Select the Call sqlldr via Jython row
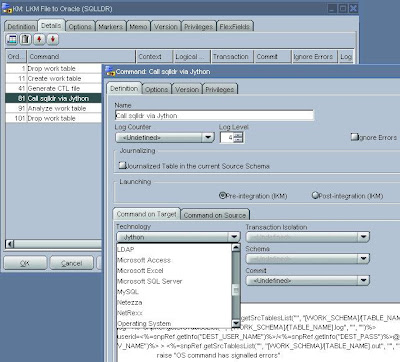Screen dimensions: 400x362 [53, 98]
